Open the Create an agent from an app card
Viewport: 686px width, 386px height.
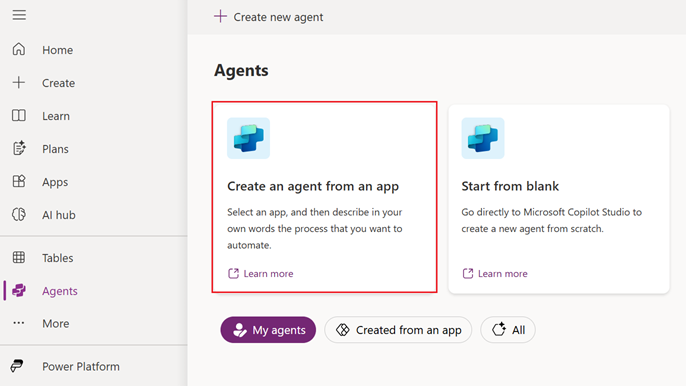(325, 198)
